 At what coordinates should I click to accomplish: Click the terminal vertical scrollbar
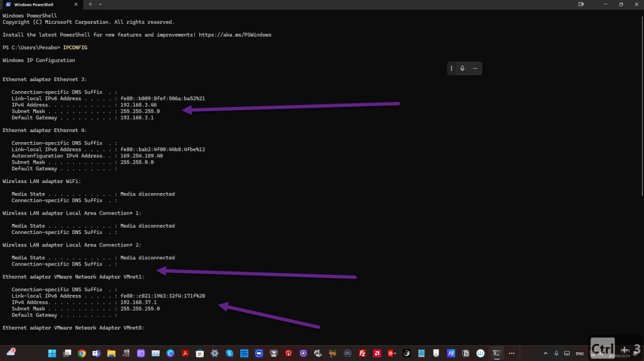pyautogui.click(x=642, y=106)
